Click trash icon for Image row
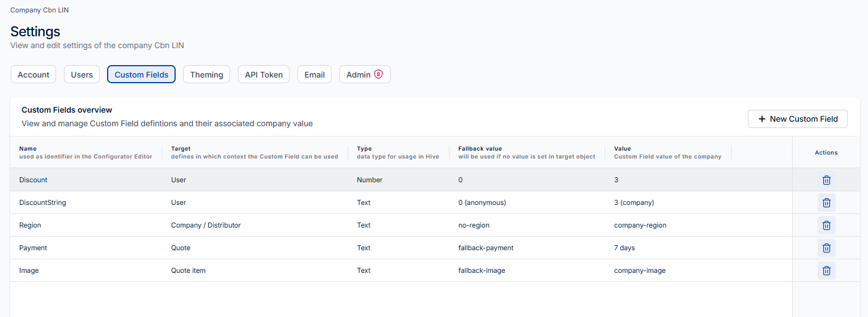This screenshot has width=868, height=317. pyautogui.click(x=826, y=271)
